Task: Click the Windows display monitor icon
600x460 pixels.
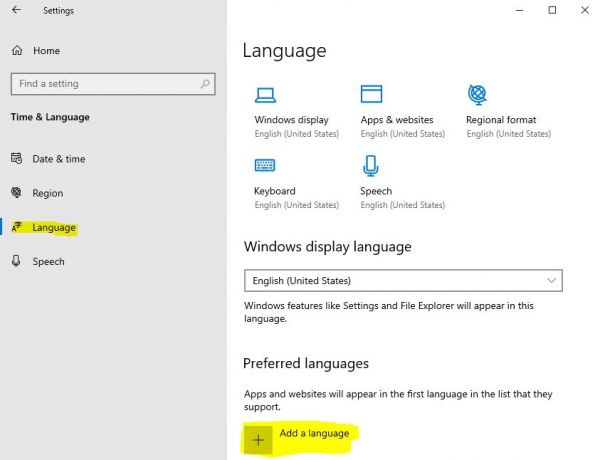Action: (265, 95)
